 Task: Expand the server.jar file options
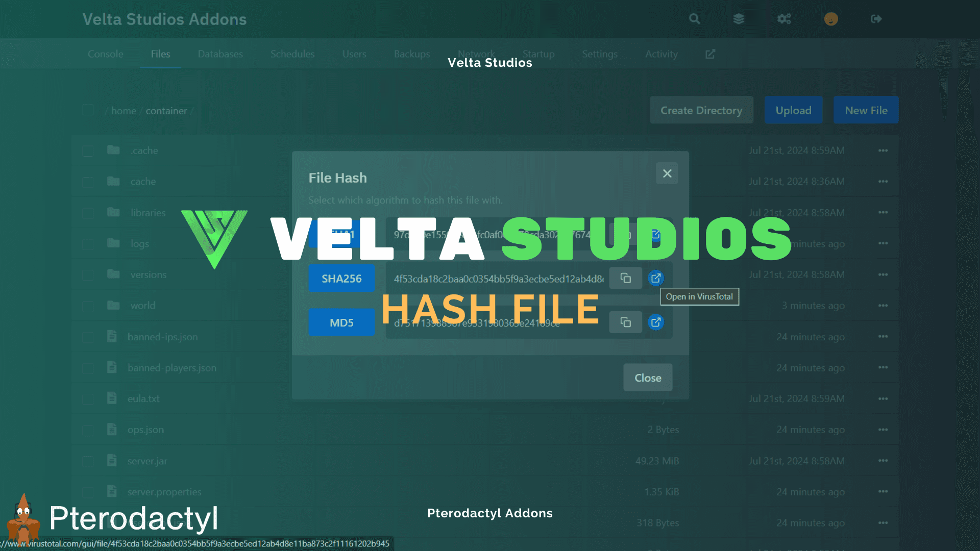click(x=883, y=461)
